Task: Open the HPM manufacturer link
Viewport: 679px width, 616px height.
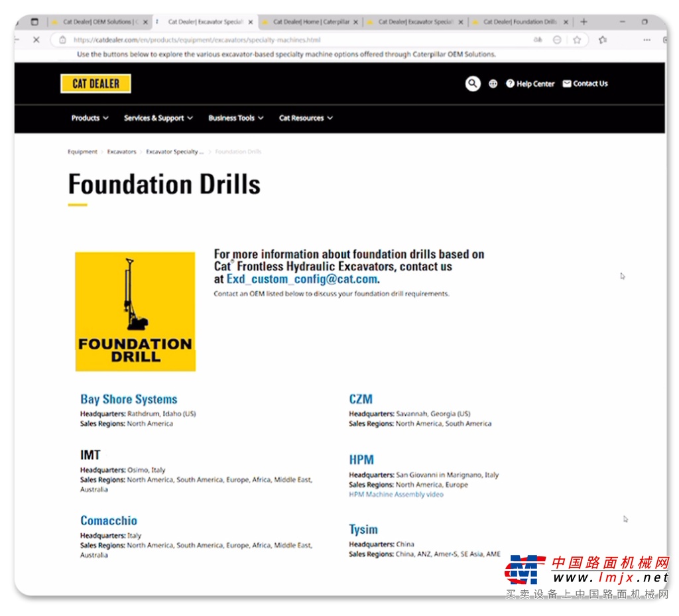Action: 361,460
